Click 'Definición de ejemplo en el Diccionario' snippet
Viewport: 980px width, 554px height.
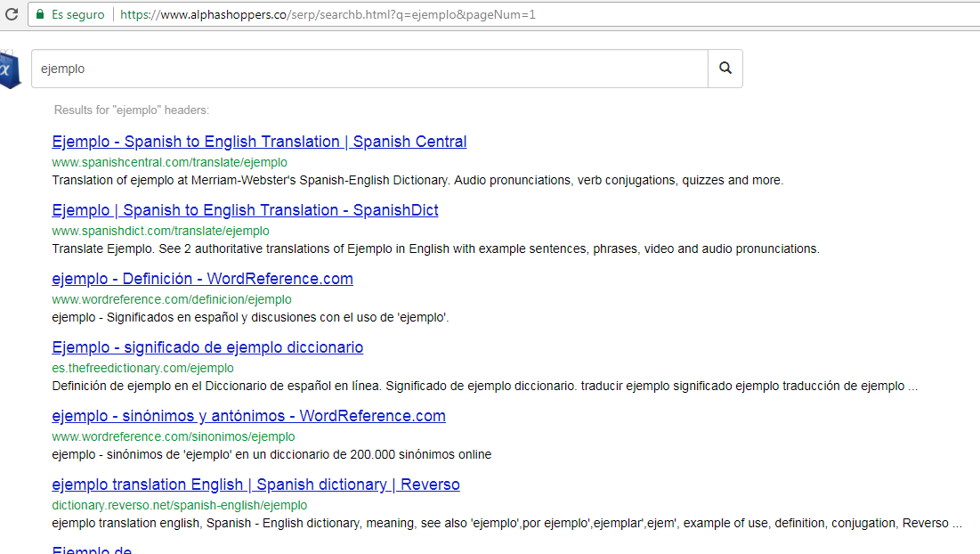point(484,387)
